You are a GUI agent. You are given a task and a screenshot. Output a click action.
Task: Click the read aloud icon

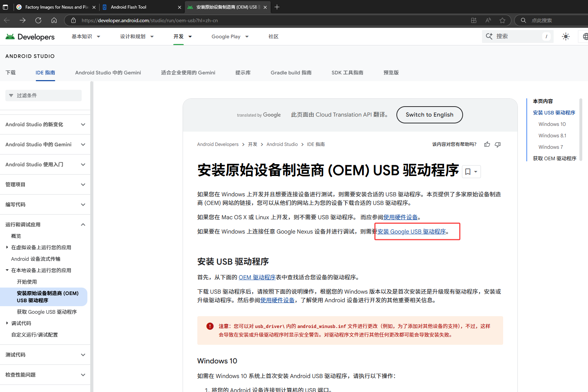pyautogui.click(x=488, y=20)
